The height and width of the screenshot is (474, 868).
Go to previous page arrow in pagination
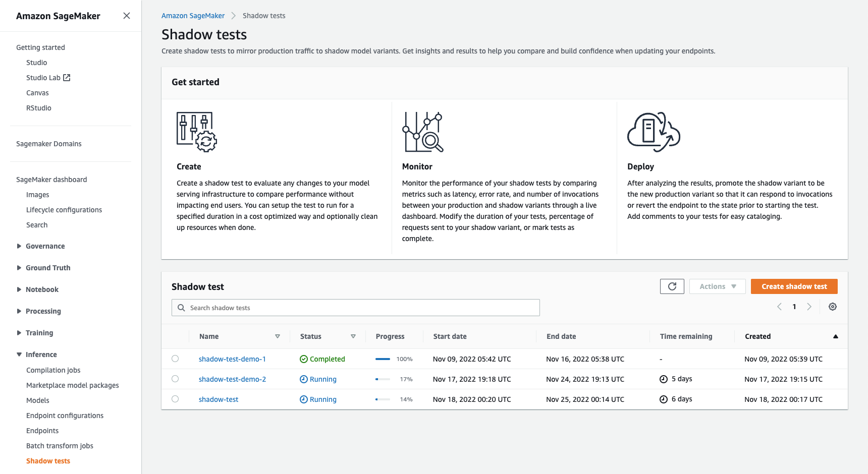coord(779,307)
